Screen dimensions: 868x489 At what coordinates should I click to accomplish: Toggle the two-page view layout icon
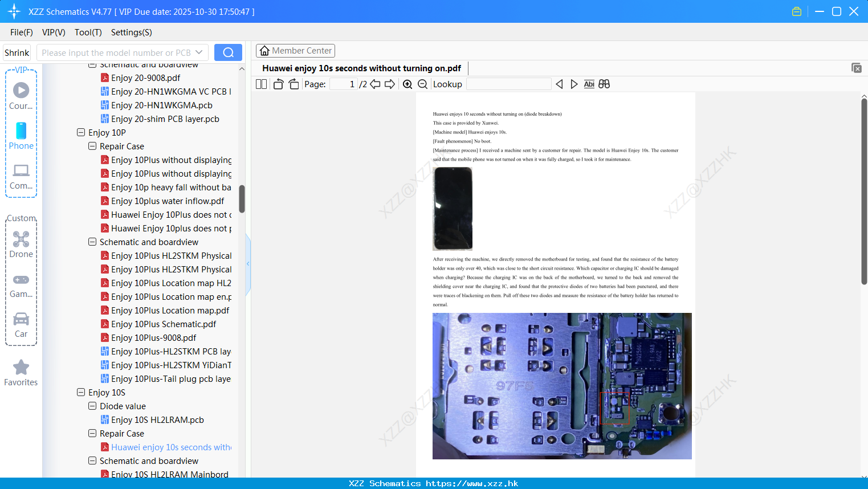coord(261,84)
